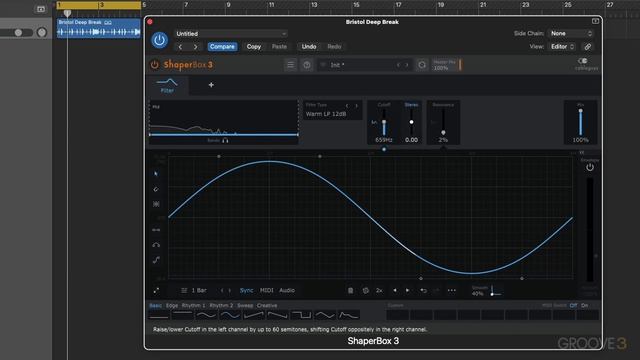Select the Stereo cutoff label
The image size is (640, 360).
pyautogui.click(x=411, y=105)
